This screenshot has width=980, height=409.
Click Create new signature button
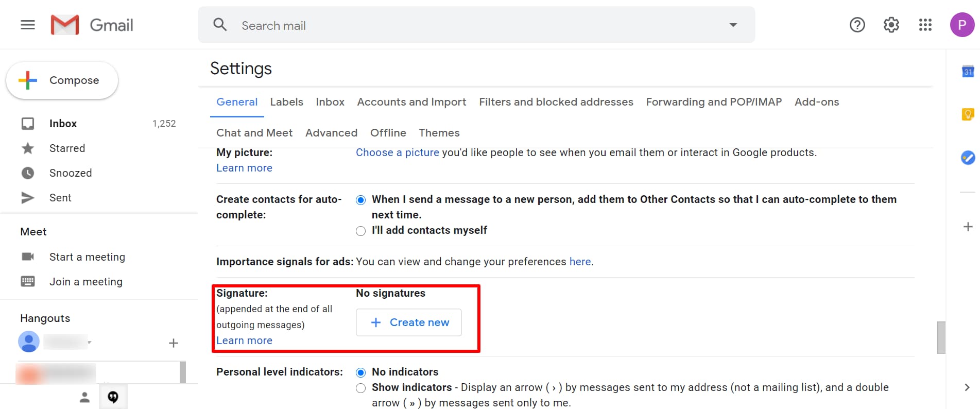point(409,322)
